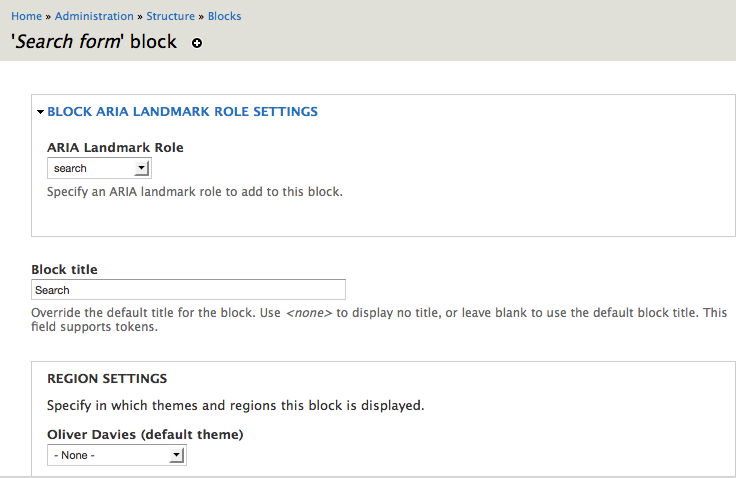This screenshot has height=478, width=736.
Task: Click the arrow on the '- None -' dropdown
Action: pos(176,455)
